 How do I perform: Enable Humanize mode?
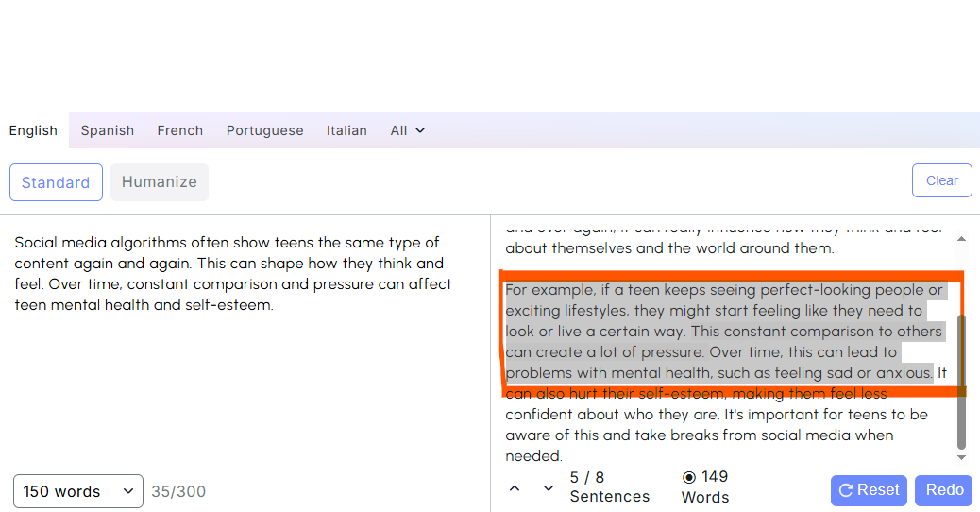160,182
